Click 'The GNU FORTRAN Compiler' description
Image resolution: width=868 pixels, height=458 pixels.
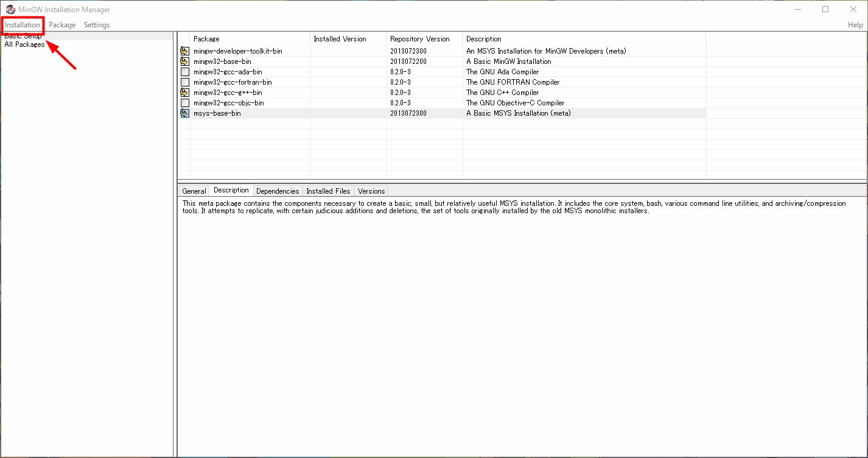click(513, 82)
